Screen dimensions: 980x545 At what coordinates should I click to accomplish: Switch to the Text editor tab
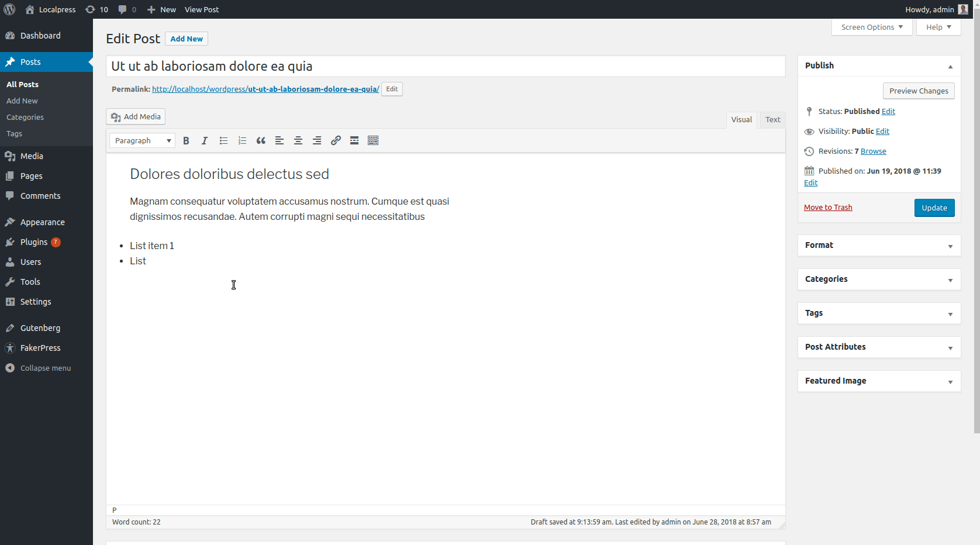tap(772, 120)
